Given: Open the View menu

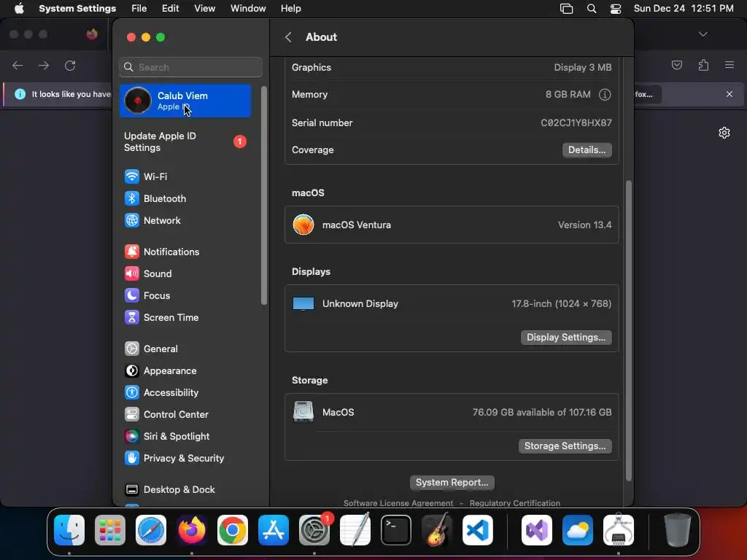Looking at the screenshot, I should point(205,9).
